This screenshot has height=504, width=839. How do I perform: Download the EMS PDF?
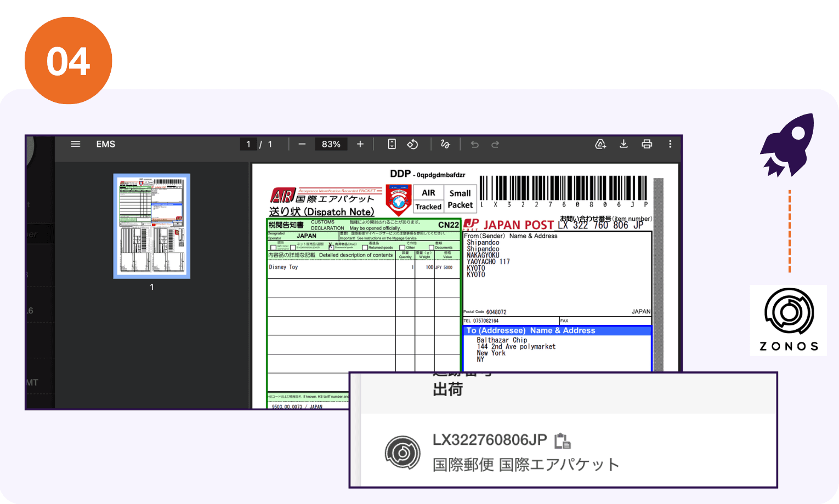coord(623,144)
